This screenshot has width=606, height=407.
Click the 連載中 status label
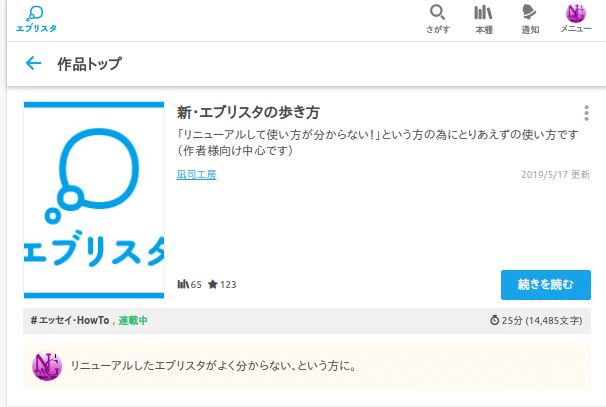point(133,320)
